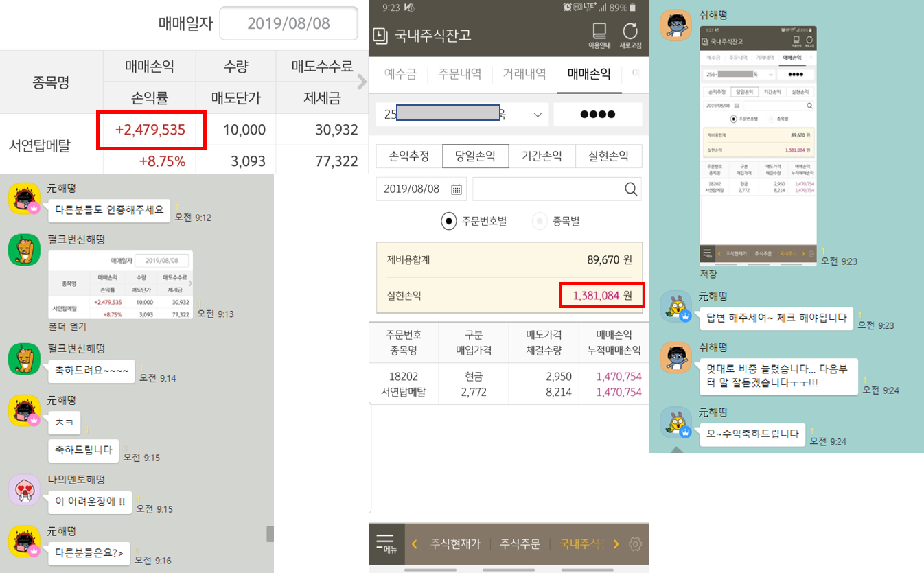
Task: Click the settings gear in bottom bar
Action: 635,544
